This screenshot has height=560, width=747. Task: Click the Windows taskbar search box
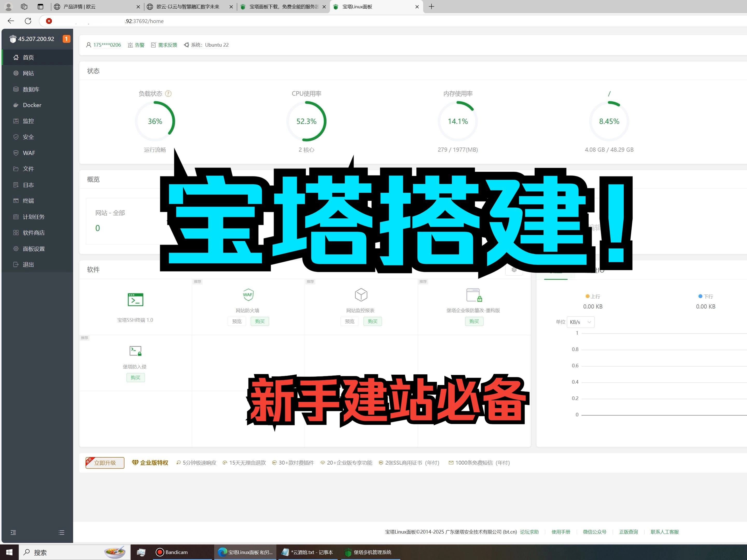74,552
